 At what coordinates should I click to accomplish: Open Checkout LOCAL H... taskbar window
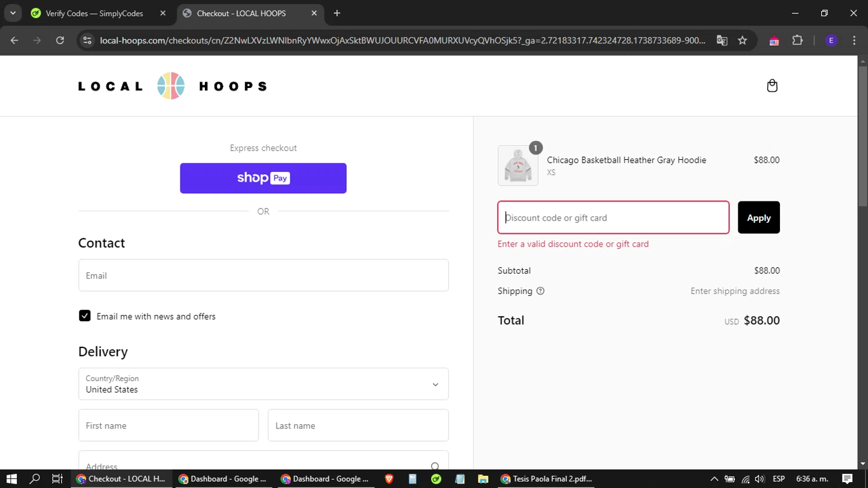click(x=122, y=479)
